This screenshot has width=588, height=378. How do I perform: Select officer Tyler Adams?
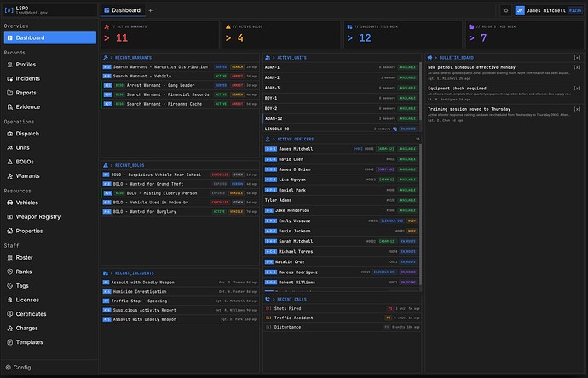click(341, 200)
